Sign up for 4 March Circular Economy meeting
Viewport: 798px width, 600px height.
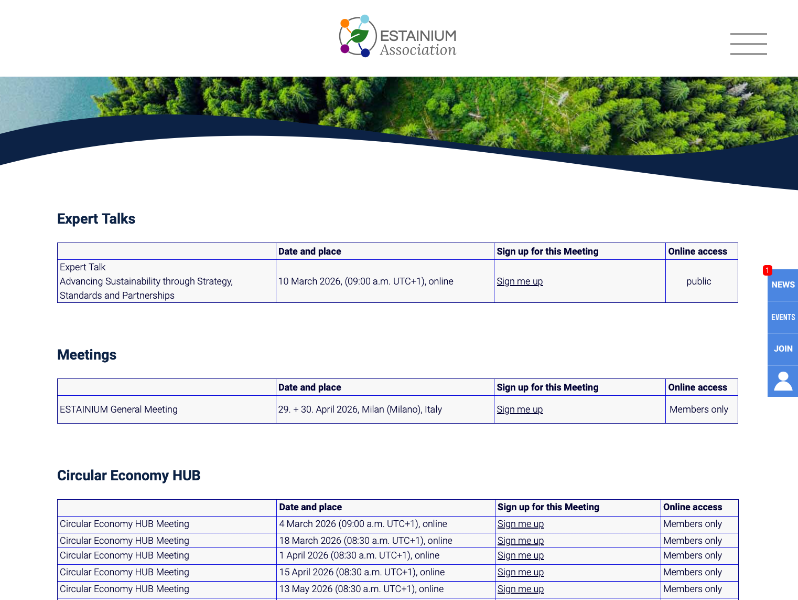[x=520, y=524]
